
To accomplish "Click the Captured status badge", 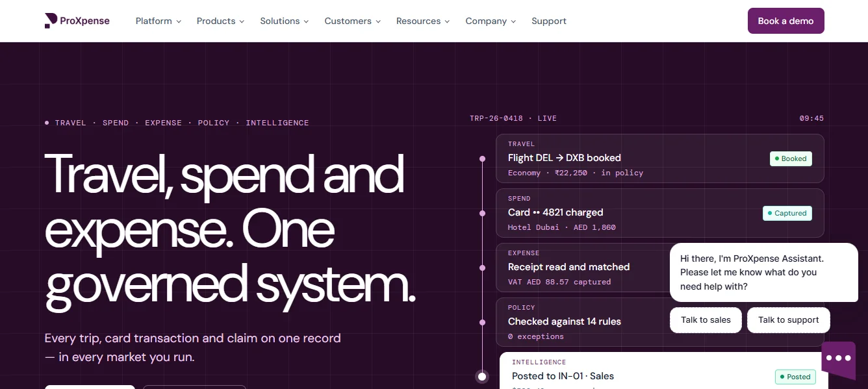I will click(x=787, y=213).
